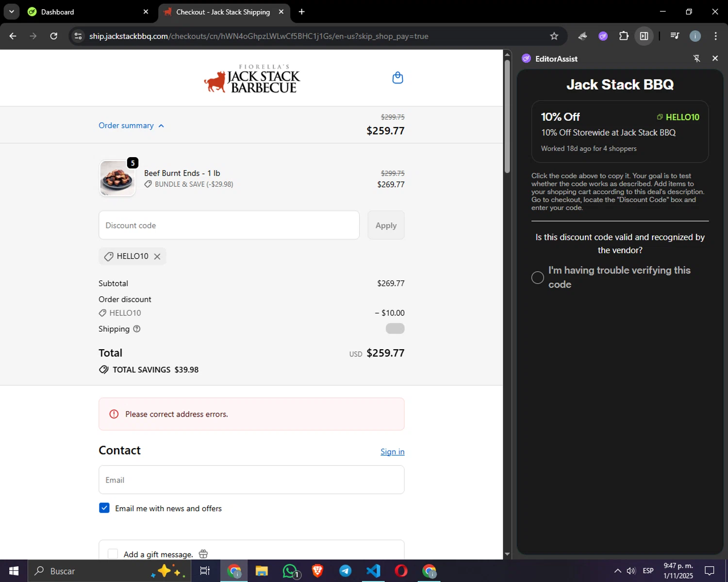The width and height of the screenshot is (728, 582).
Task: Open Brave browser from the taskbar
Action: (x=317, y=571)
